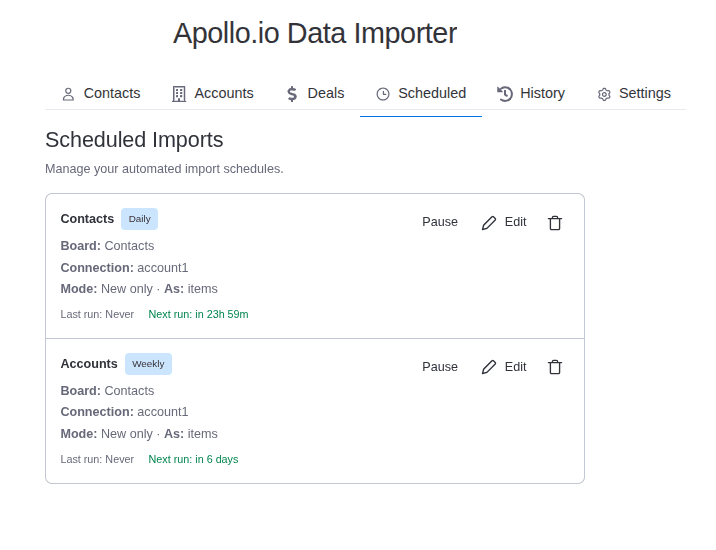Click the 'Next run: in 23h 59m' text
Image resolution: width=716 pixels, height=550 pixels.
click(x=198, y=314)
